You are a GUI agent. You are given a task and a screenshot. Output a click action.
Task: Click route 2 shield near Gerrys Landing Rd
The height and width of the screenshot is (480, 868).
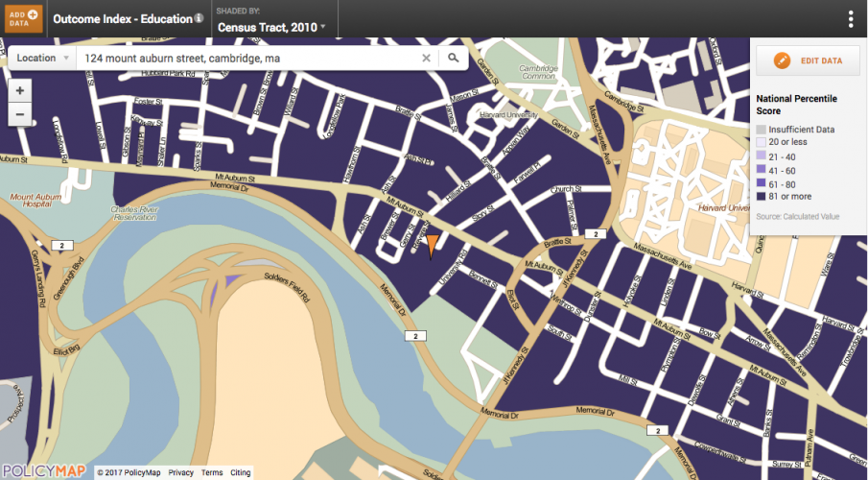pos(62,246)
